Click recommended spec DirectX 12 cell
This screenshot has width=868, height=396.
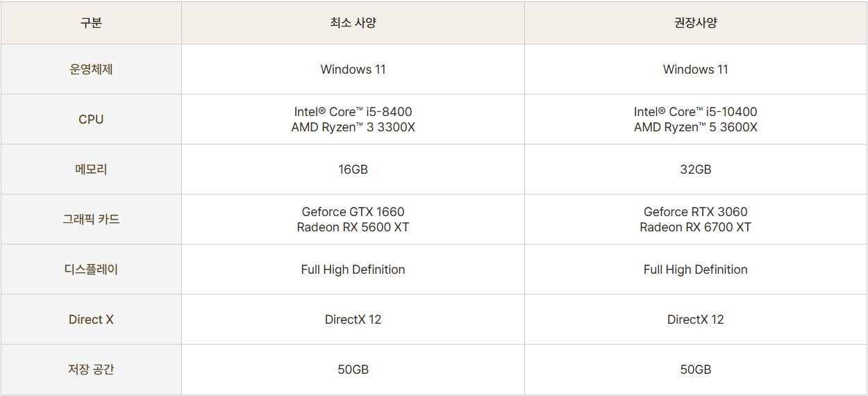[x=696, y=320]
